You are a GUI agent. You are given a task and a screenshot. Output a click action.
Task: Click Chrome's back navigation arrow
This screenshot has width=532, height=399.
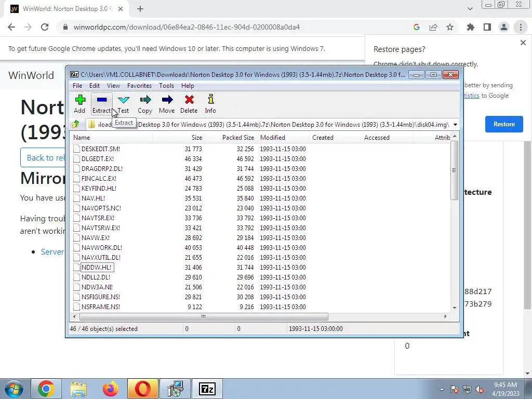coord(11,27)
